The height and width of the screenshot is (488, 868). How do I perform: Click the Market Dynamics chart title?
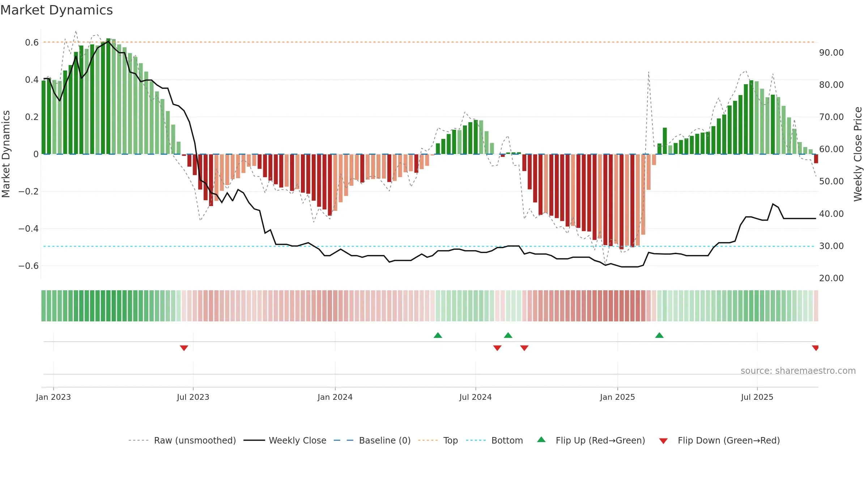pos(57,10)
